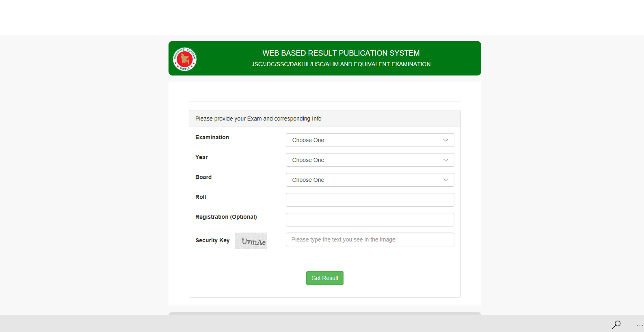Click the Web Based Result Publication System title
644x332 pixels.
(x=341, y=53)
